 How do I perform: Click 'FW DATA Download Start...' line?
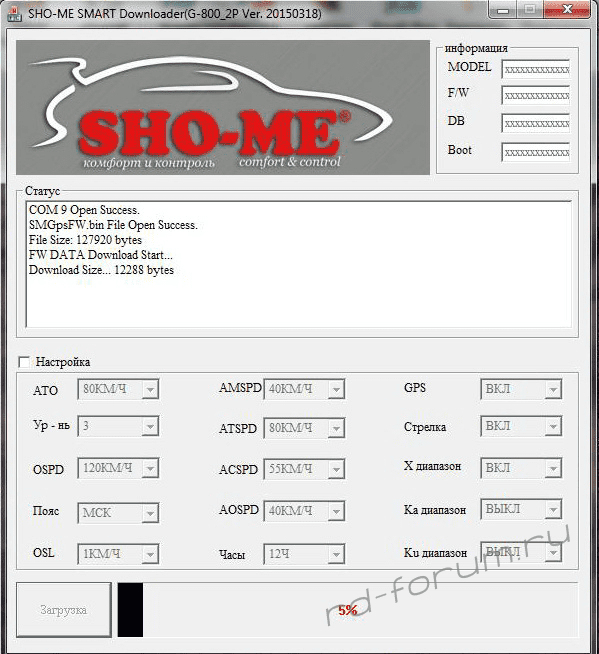101,255
